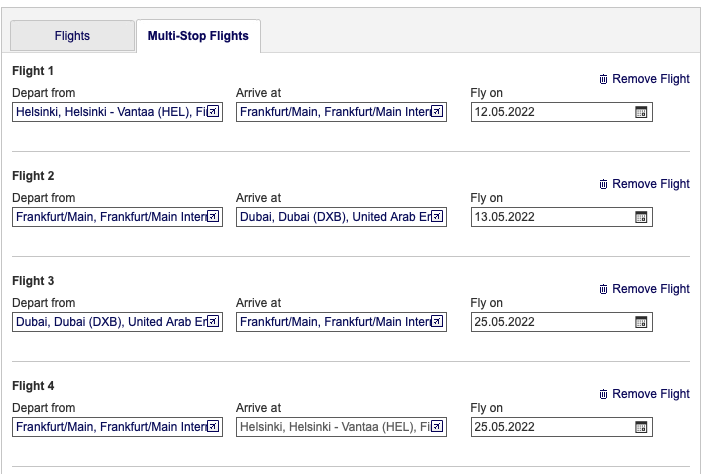Remove Flight 2 from the itinerary

click(x=644, y=184)
